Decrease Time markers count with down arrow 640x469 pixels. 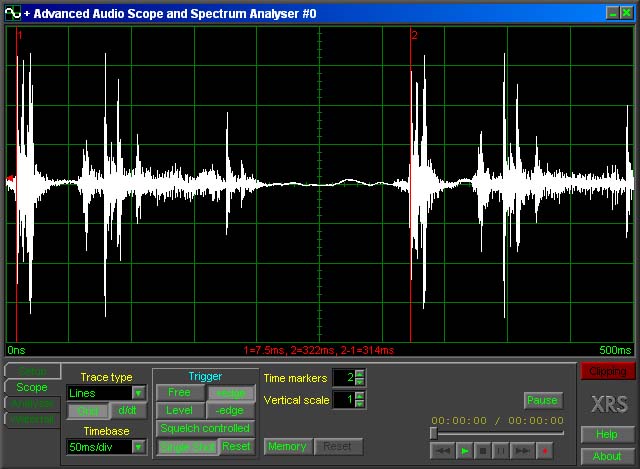[360, 382]
